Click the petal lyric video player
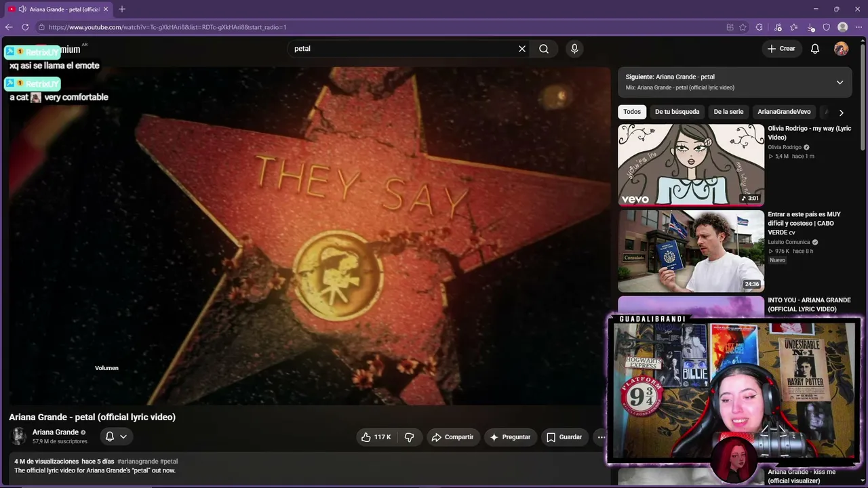This screenshot has width=868, height=488. pyautogui.click(x=310, y=236)
